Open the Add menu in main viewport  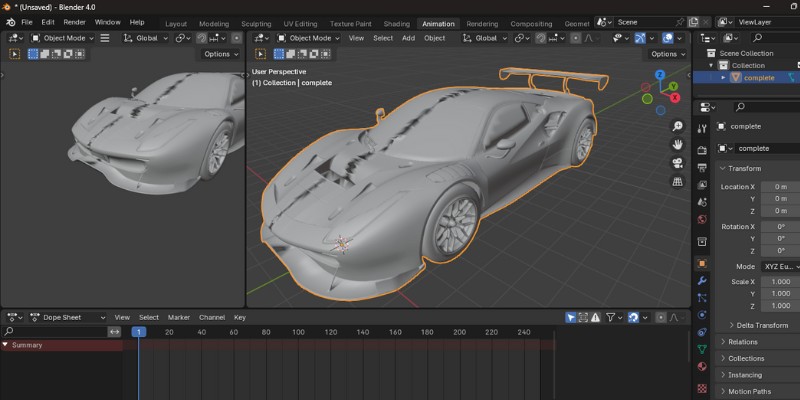[408, 38]
